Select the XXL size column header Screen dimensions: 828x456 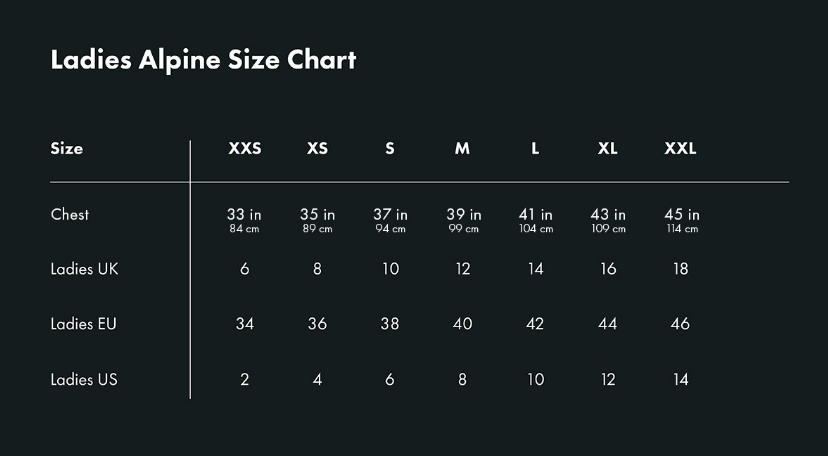(680, 148)
